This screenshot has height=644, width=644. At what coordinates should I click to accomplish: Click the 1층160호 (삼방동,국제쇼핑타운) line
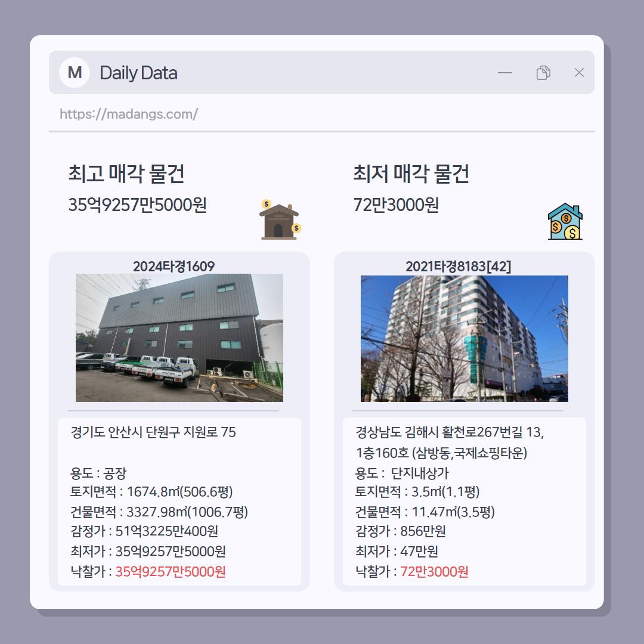[x=441, y=453]
